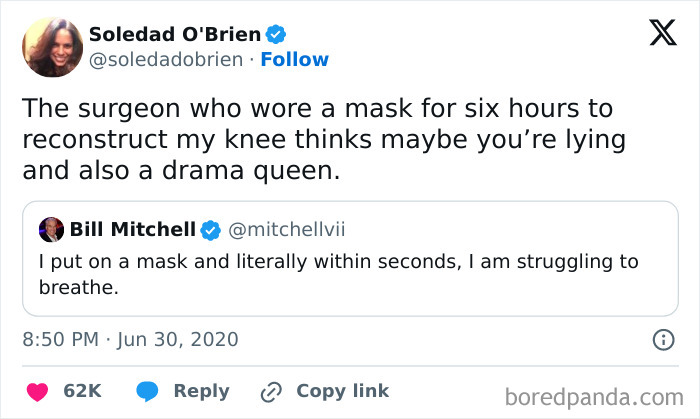Open the @soledadobrien handle
This screenshot has width=700, height=419.
(166, 60)
